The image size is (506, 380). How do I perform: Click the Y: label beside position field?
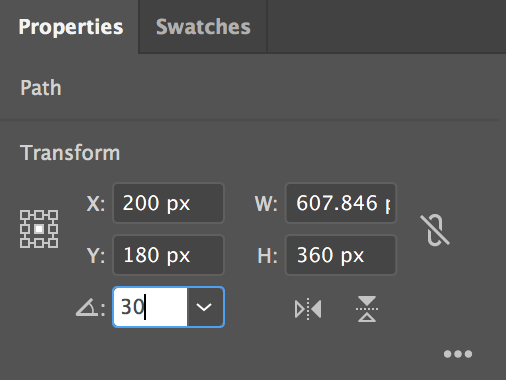tap(96, 255)
